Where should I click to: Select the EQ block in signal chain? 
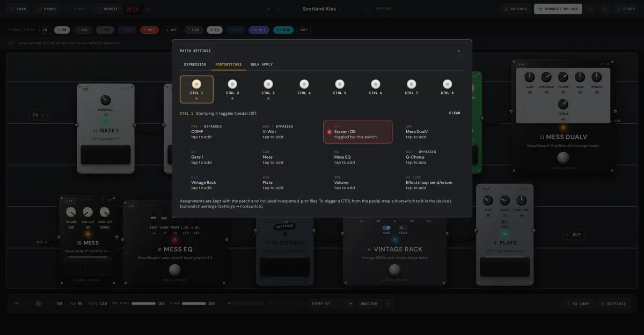pos(215,30)
